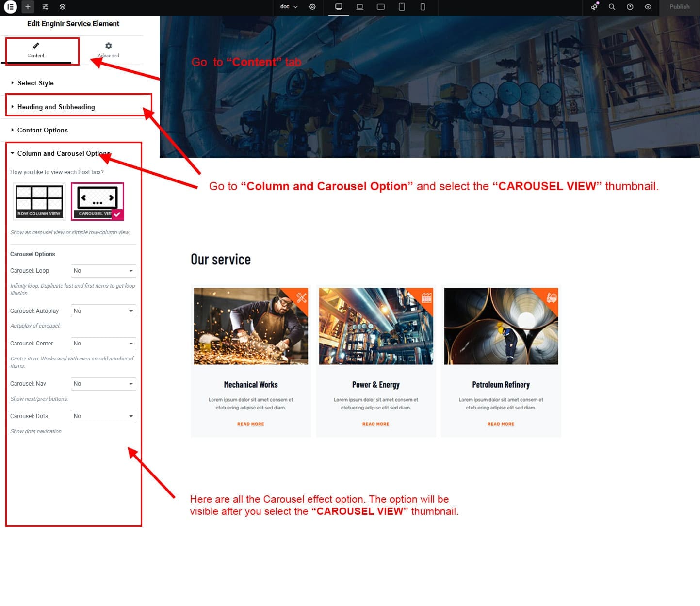Open Site Settings sliders icon
Screen dimensions: 700x606
(x=45, y=7)
